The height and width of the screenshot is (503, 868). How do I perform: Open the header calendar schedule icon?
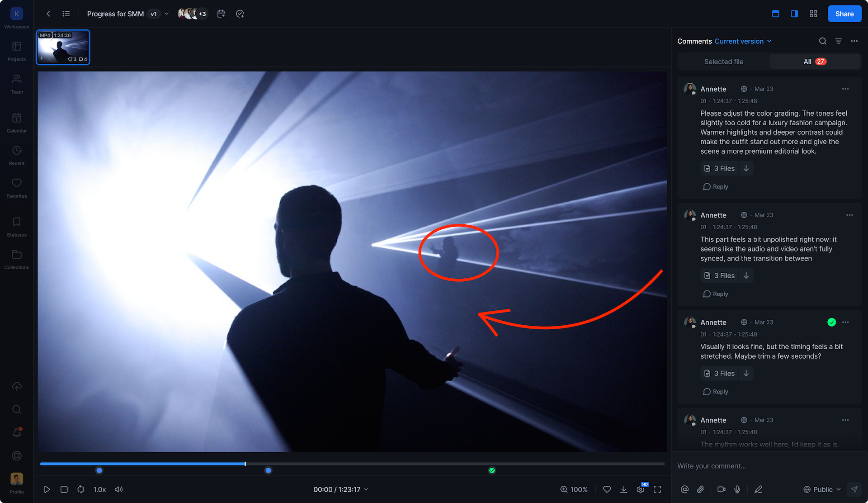tap(221, 14)
